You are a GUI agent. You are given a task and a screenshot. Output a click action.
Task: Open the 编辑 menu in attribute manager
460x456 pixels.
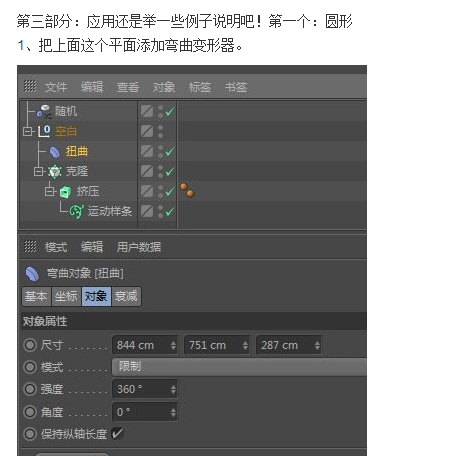[x=92, y=247]
